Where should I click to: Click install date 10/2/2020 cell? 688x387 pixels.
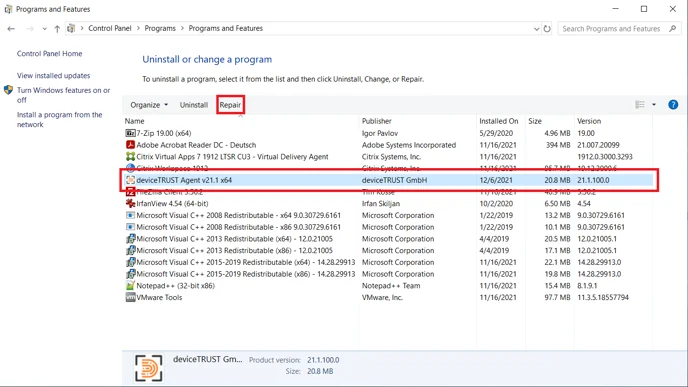point(496,204)
